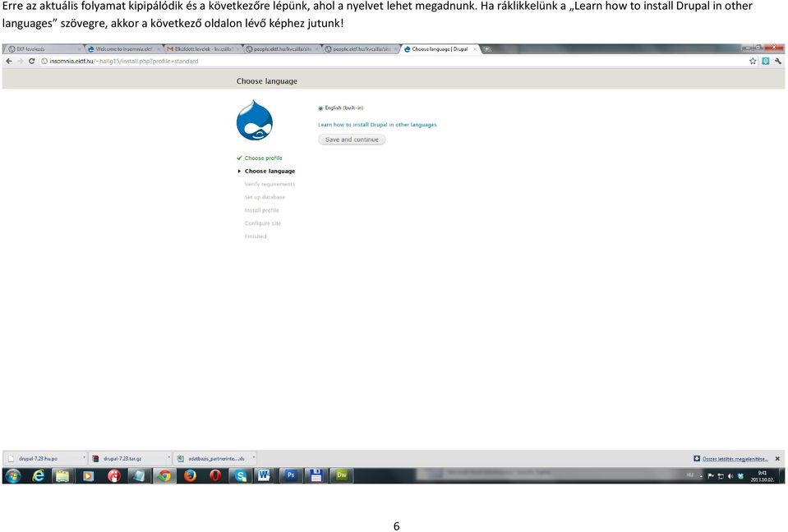Open the media player taskbar icon

88,475
